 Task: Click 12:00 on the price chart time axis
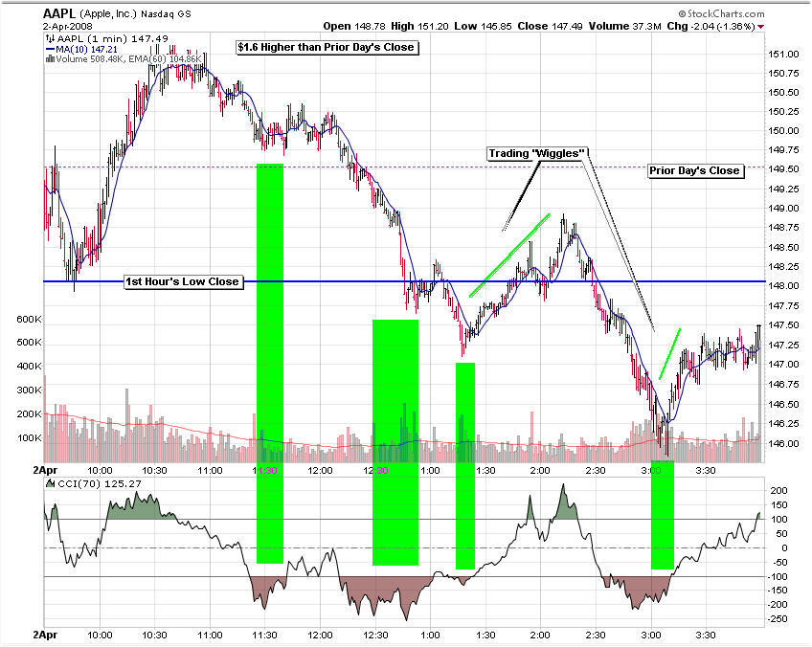pos(320,471)
